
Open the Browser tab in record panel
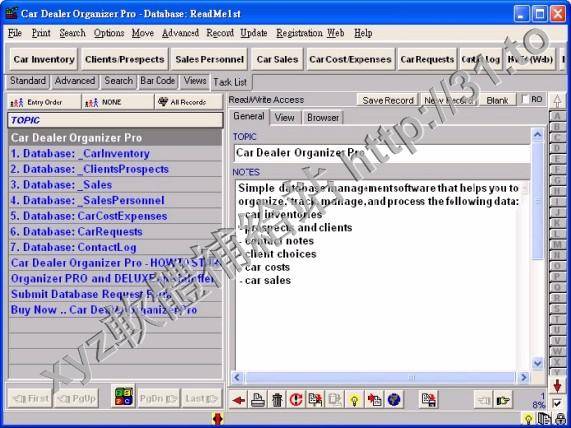(323, 118)
